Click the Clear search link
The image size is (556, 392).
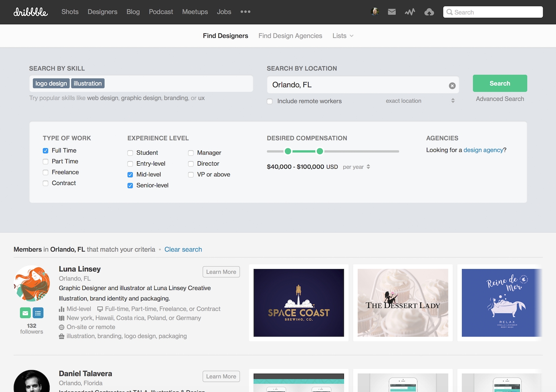tap(183, 249)
